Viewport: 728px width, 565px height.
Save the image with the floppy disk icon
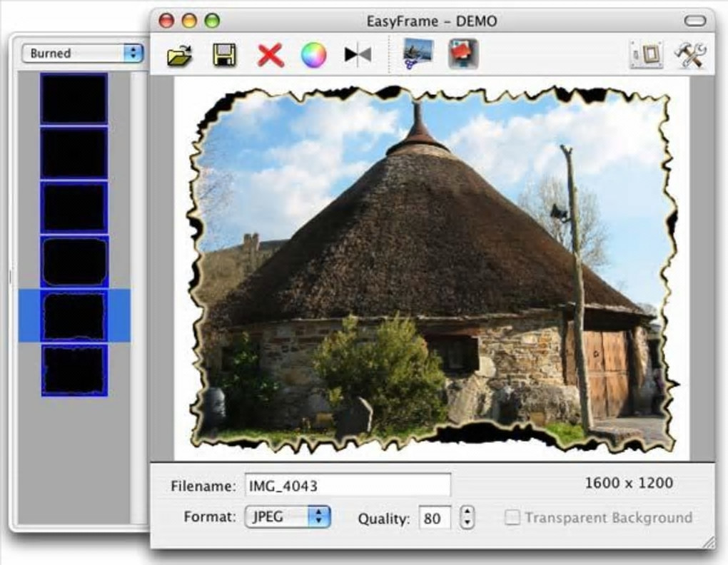[225, 55]
